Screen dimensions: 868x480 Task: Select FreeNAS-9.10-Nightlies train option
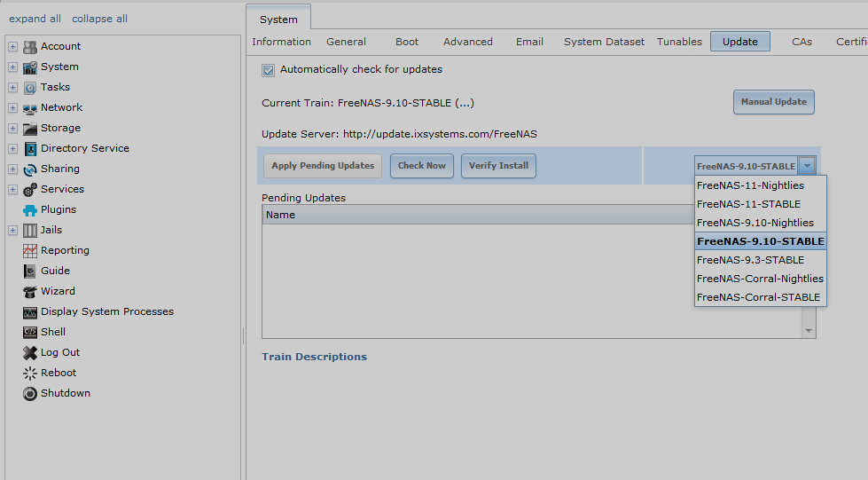click(761, 223)
